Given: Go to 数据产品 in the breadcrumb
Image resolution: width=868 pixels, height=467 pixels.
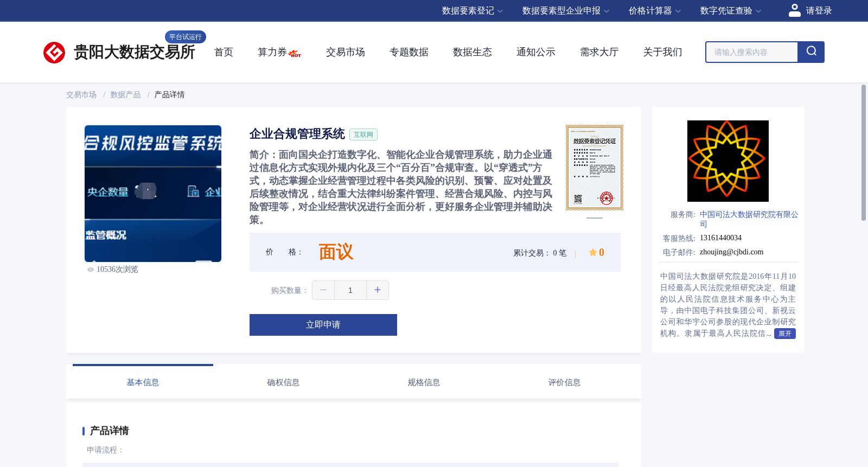Looking at the screenshot, I should point(126,95).
